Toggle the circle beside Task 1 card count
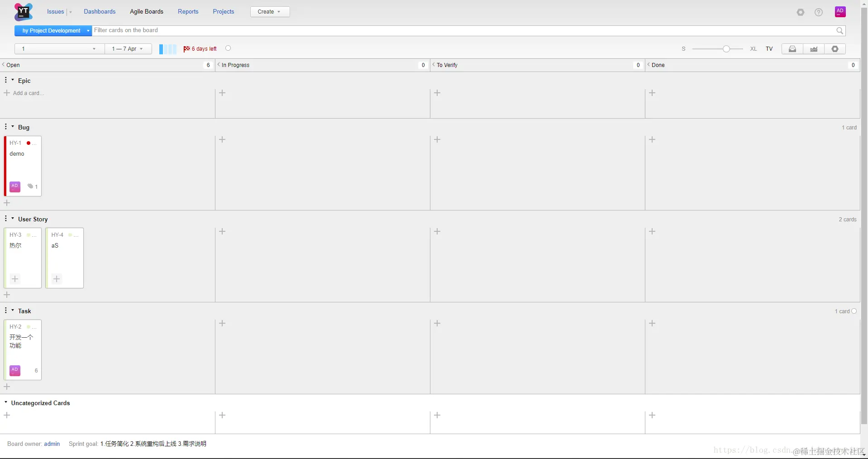Screen dimensions: 868x459 854,311
